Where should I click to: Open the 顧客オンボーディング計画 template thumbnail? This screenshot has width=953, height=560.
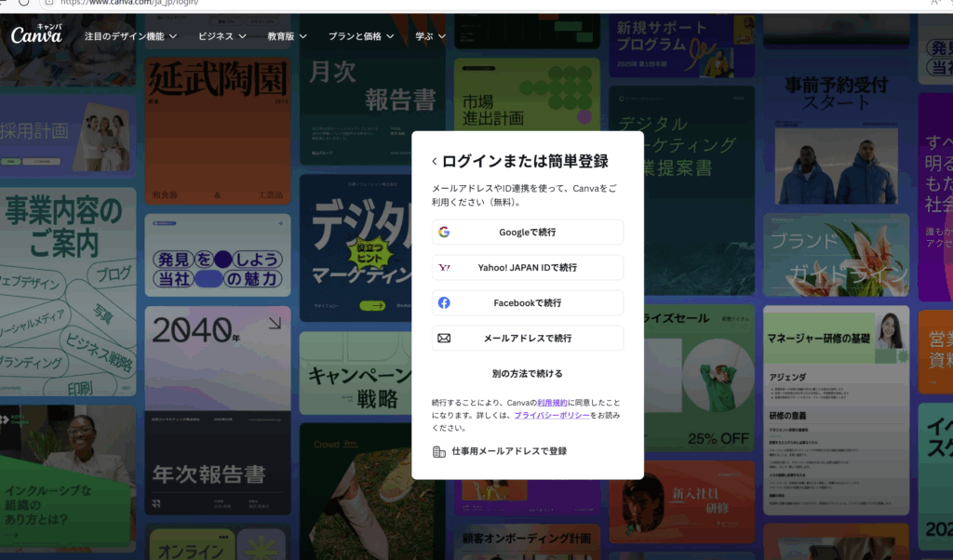(x=527, y=541)
